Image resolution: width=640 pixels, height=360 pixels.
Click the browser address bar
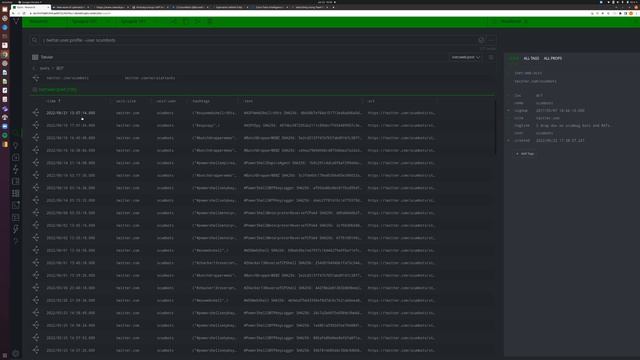point(306,13)
